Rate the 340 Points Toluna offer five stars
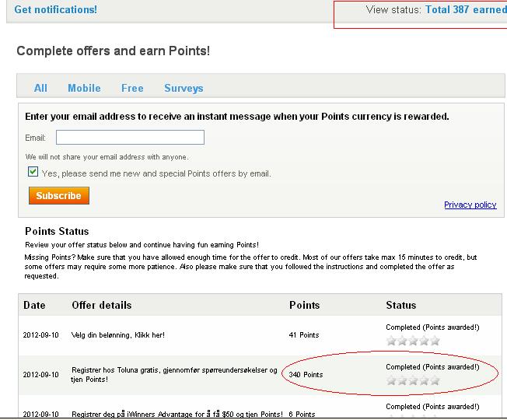Viewport: 507px width, 420px height. tap(435, 380)
